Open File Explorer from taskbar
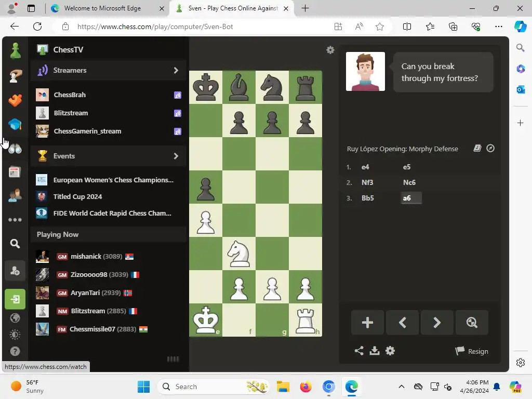Viewport: 532px width, 399px height. pos(283,387)
